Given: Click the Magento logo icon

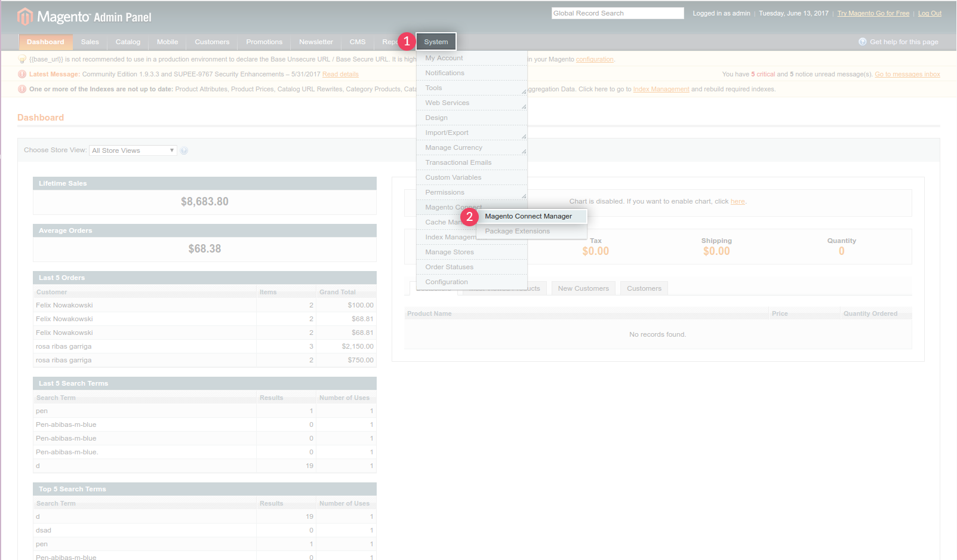Looking at the screenshot, I should coord(25,17).
